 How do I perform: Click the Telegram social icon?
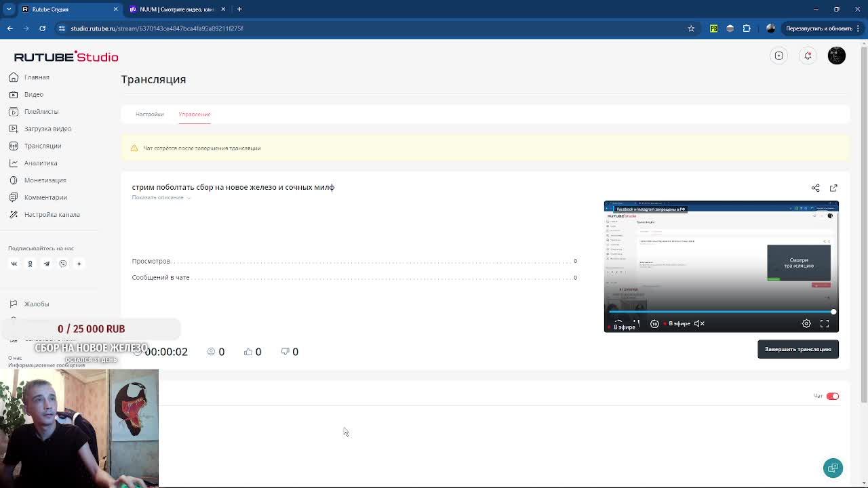(46, 264)
